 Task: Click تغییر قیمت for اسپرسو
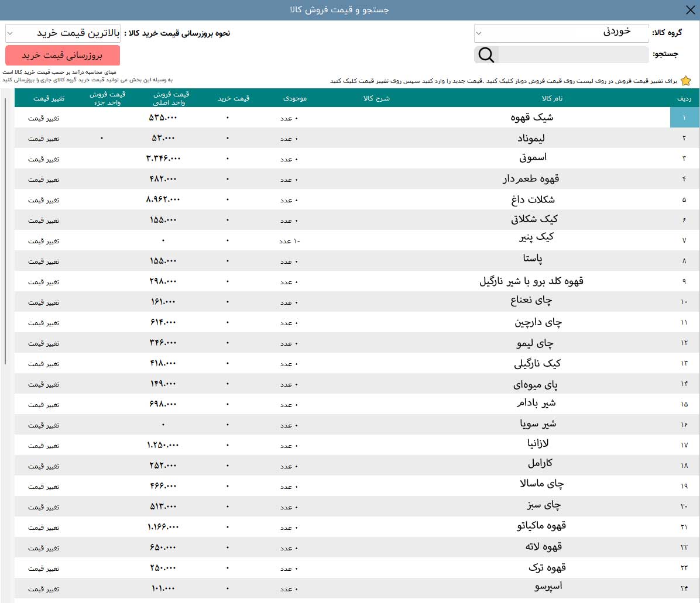coord(44,589)
